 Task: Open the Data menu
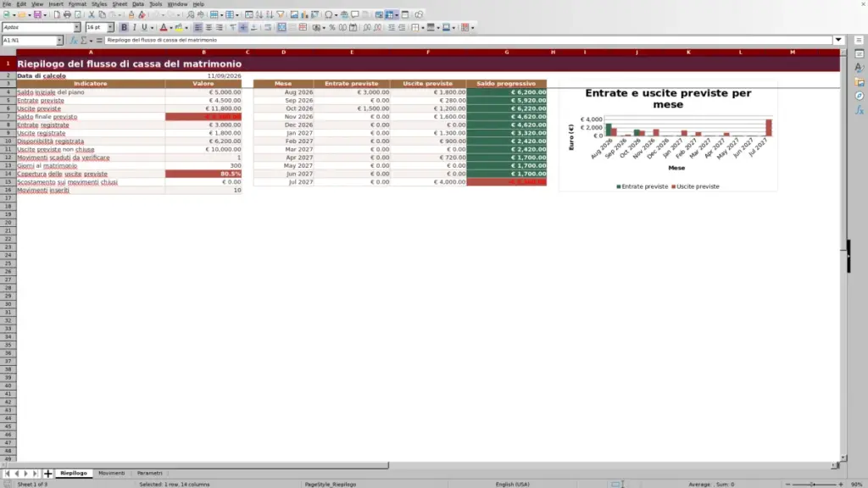pyautogui.click(x=138, y=4)
